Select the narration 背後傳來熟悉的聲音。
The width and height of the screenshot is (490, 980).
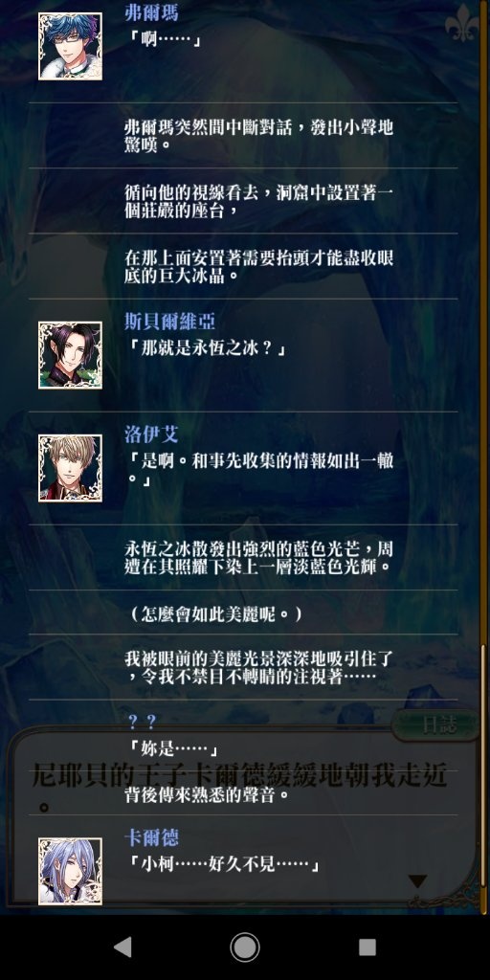208,795
